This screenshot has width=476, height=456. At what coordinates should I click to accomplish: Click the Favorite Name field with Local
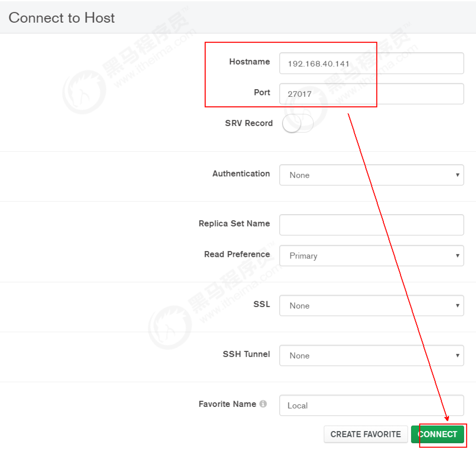point(371,405)
